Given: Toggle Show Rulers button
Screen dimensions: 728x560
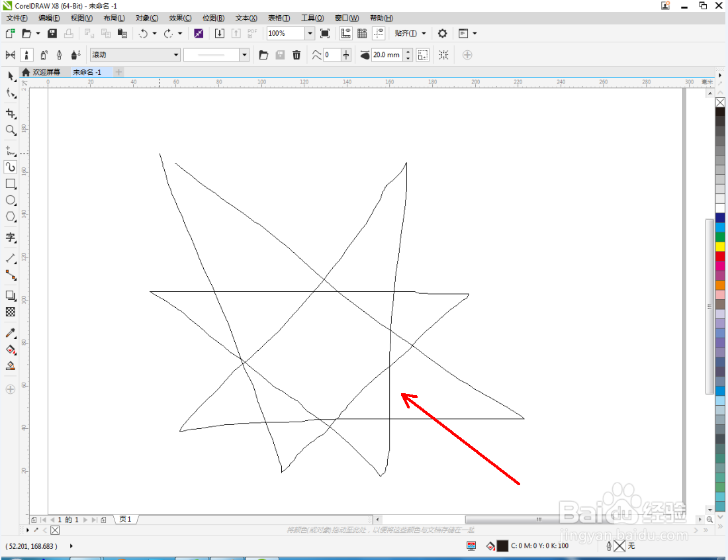Looking at the screenshot, I should 345,34.
